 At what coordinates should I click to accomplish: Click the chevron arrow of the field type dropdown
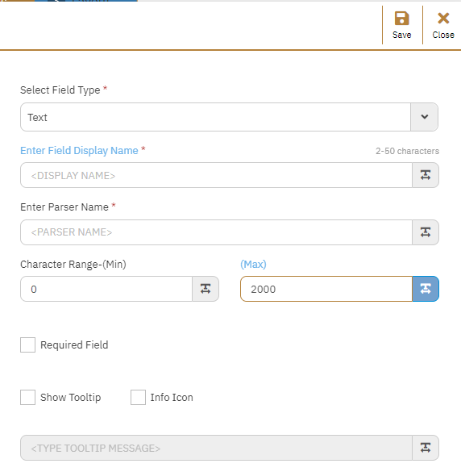[x=424, y=117]
